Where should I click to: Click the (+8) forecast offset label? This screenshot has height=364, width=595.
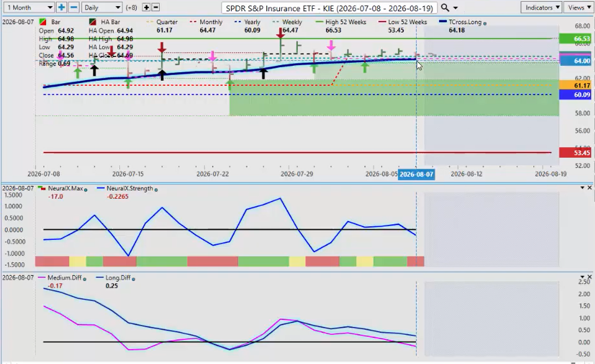click(x=131, y=7)
